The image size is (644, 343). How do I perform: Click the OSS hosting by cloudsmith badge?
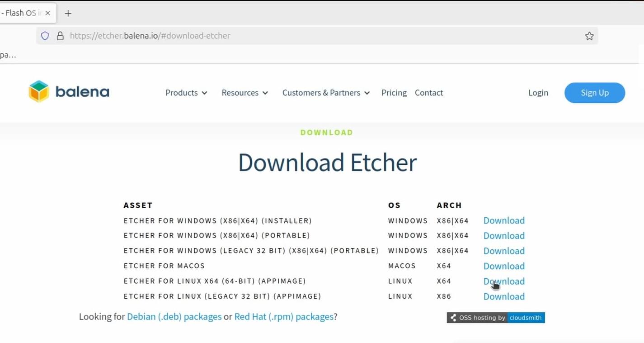click(496, 318)
